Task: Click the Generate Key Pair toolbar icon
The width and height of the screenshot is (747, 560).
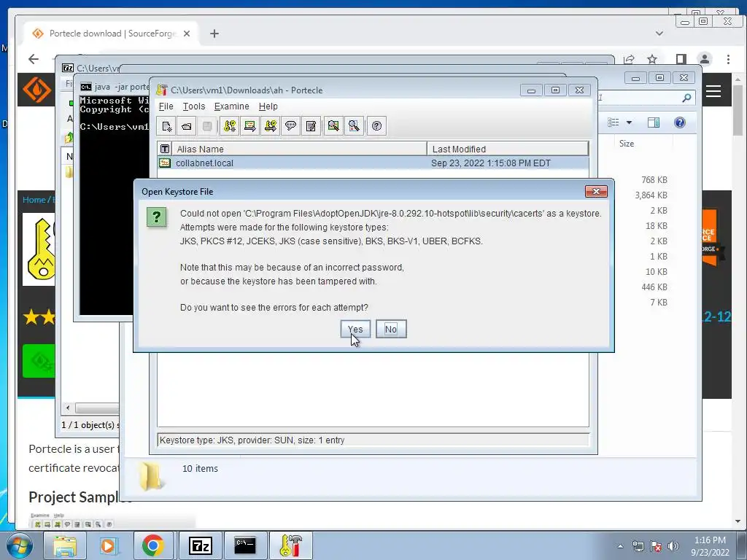Action: [230, 126]
